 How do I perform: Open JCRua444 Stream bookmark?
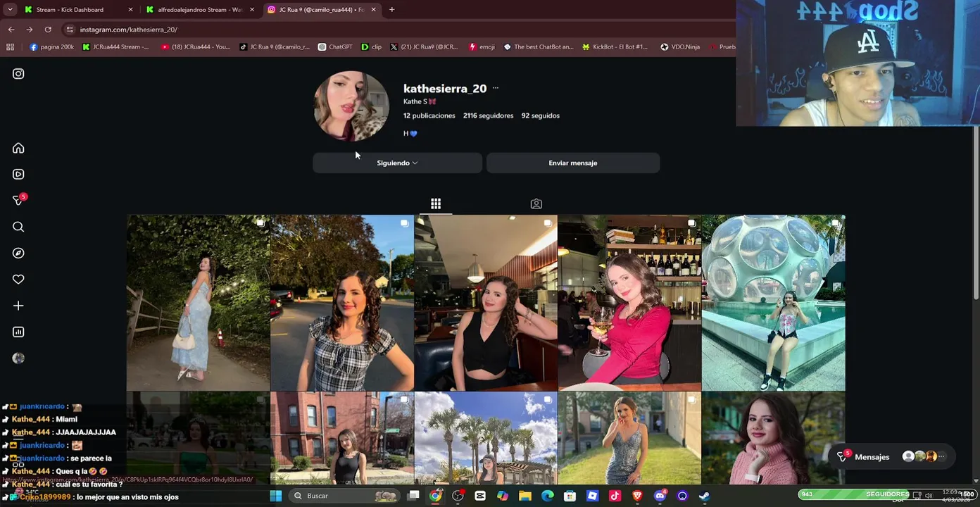pyautogui.click(x=115, y=47)
